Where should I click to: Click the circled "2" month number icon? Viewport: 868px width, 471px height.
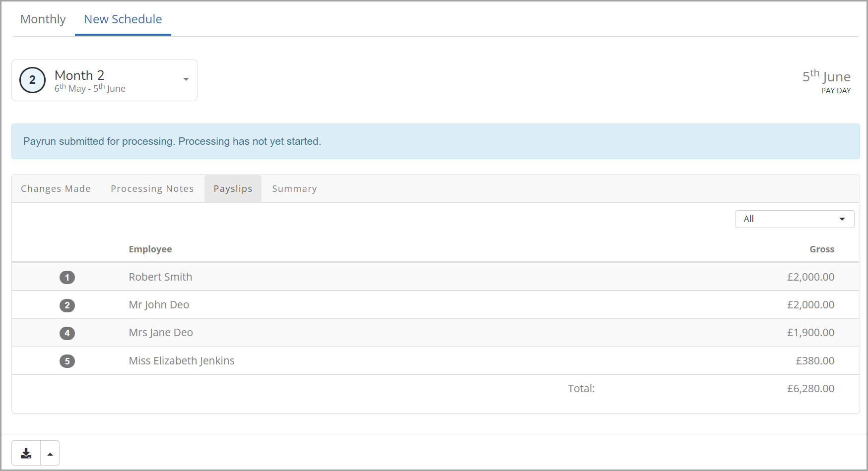pos(32,80)
